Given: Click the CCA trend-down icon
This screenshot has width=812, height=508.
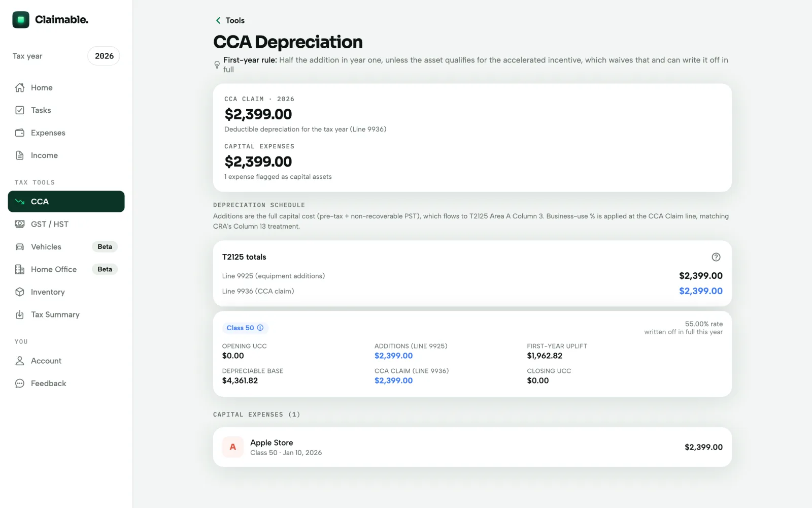Looking at the screenshot, I should pyautogui.click(x=20, y=202).
